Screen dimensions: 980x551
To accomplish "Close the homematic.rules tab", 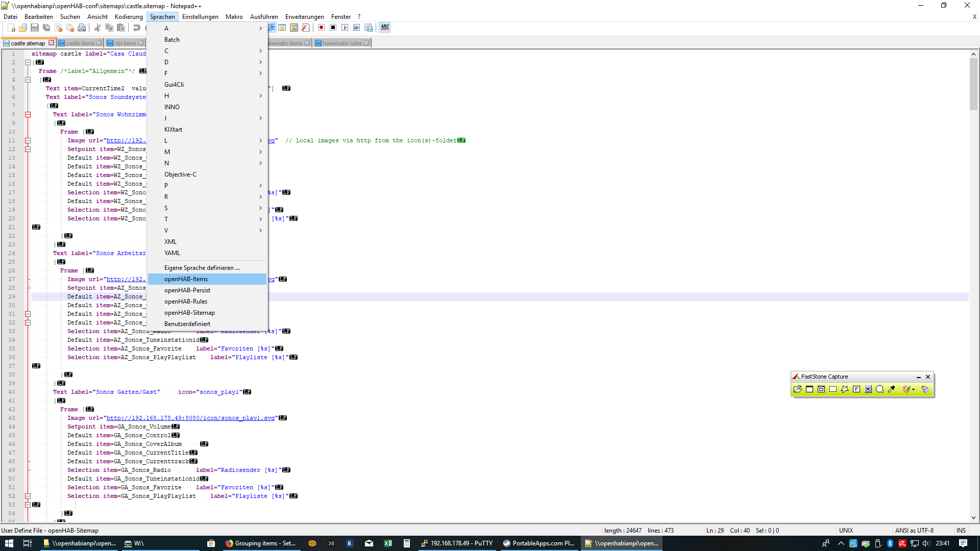I will 366,43.
